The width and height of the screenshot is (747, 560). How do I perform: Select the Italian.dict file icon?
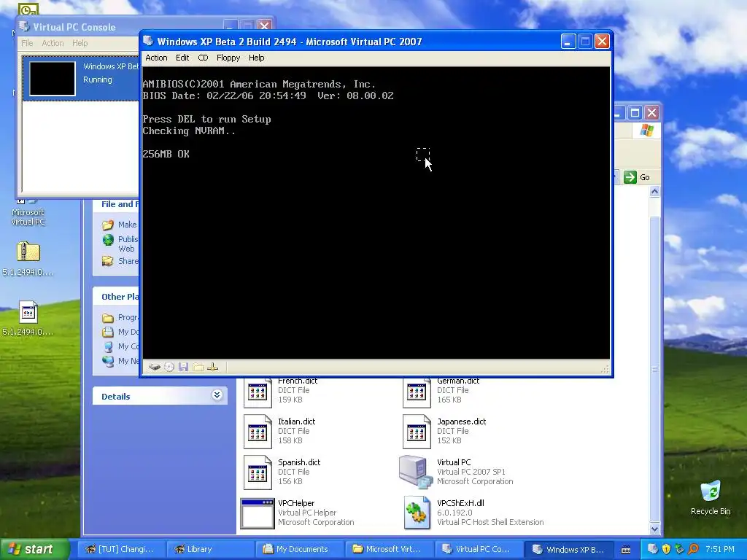click(258, 432)
